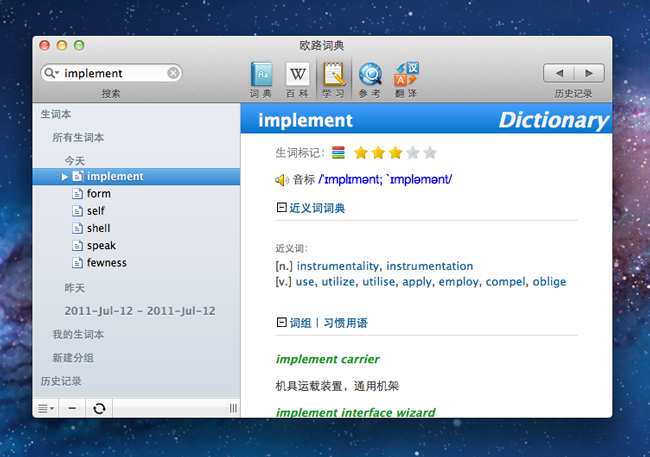Open the 百科 Wikipedia toolbar icon
The height and width of the screenshot is (457, 650).
point(297,74)
